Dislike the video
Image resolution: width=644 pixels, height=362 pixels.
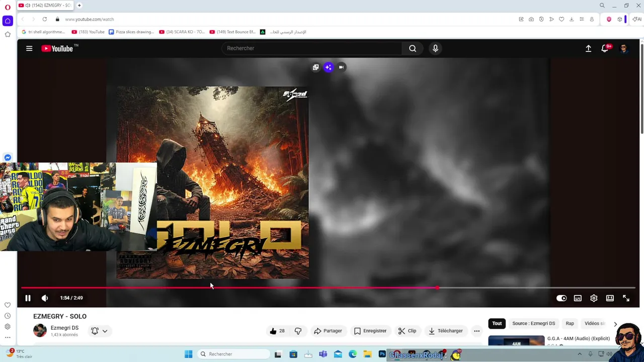tap(298, 331)
